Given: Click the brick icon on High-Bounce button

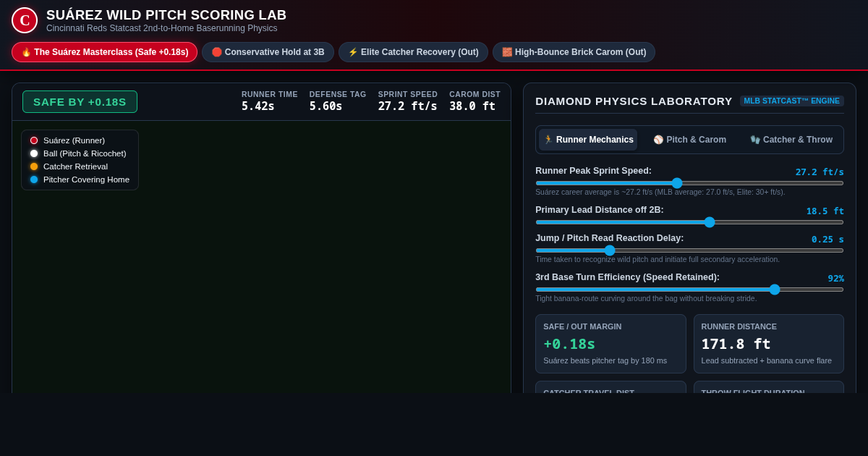Looking at the screenshot, I should coord(507,52).
